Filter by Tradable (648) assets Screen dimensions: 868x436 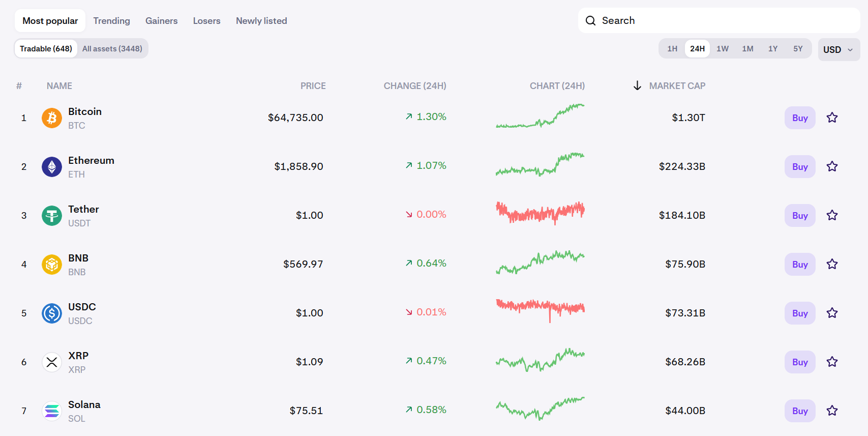46,49
